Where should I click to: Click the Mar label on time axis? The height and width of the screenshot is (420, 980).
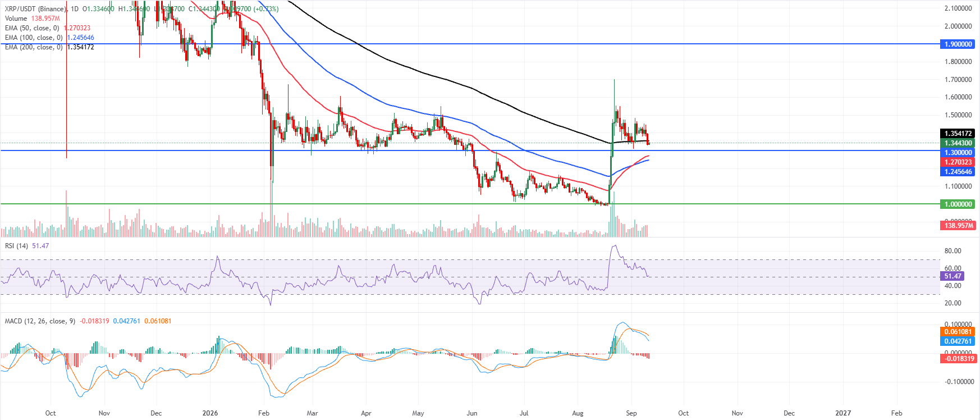[312, 413]
